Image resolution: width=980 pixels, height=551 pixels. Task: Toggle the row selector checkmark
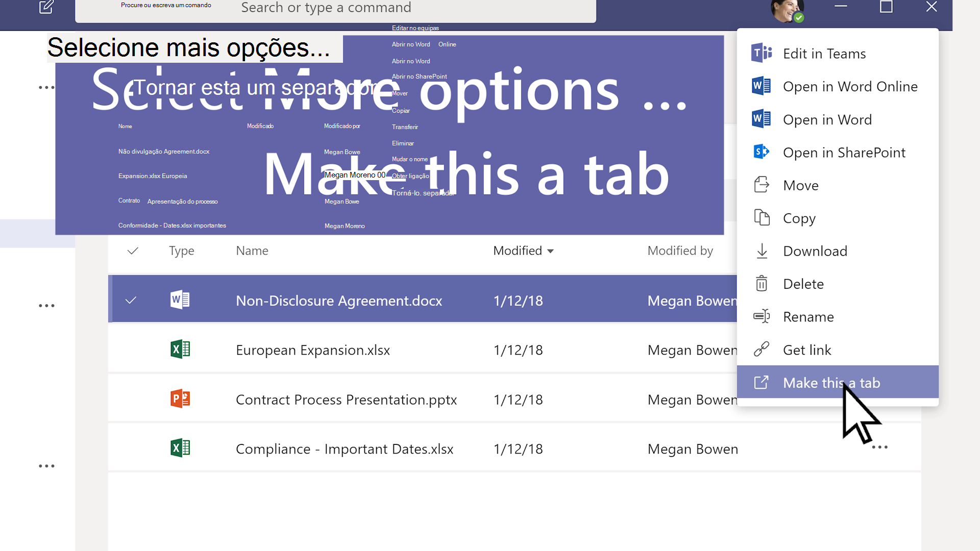pyautogui.click(x=131, y=300)
